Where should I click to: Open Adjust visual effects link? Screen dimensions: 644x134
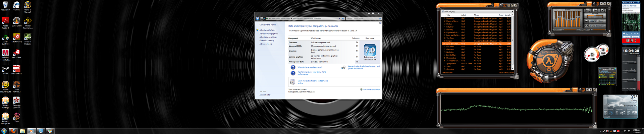pyautogui.click(x=267, y=30)
